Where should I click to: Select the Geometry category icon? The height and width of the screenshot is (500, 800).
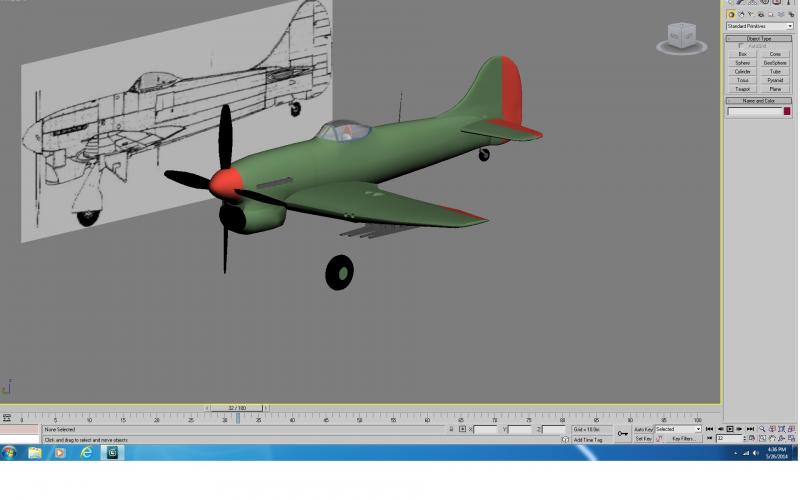(x=731, y=15)
